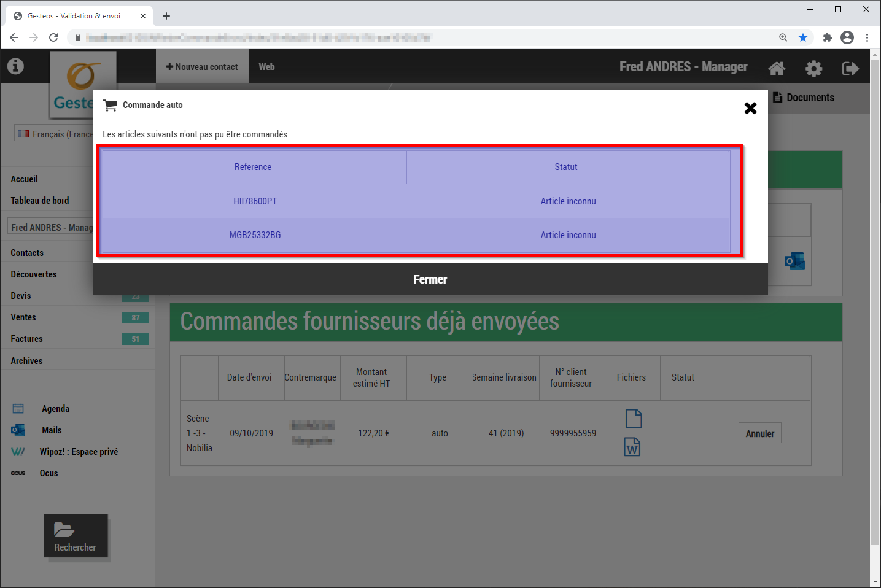The image size is (881, 588).
Task: Close the Commande auto dialog with X
Action: (x=750, y=109)
